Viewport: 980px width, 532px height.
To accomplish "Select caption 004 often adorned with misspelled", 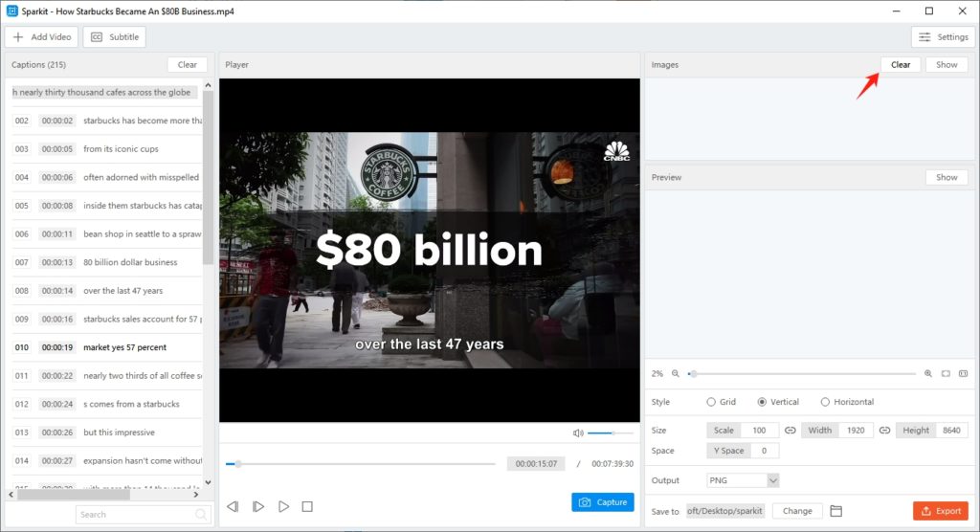I will 107,177.
